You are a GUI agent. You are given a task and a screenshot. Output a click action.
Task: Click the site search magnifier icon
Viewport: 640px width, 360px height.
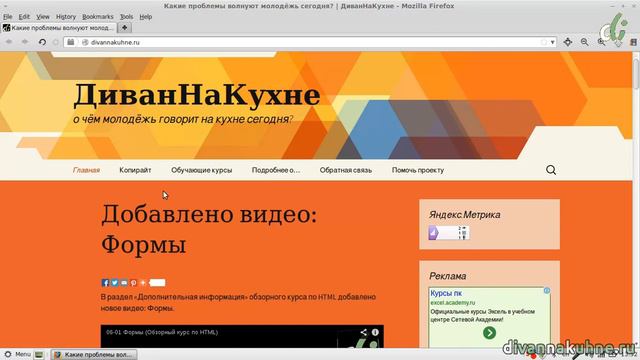[x=551, y=170]
